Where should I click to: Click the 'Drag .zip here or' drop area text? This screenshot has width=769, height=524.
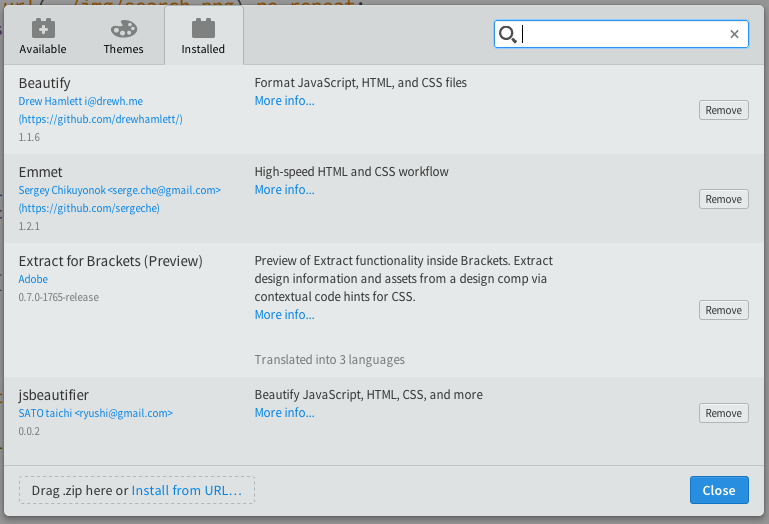[80, 490]
